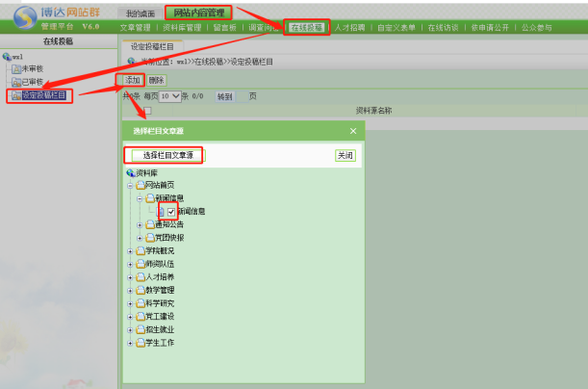Select 设定投稿栏目 in the sidebar
Viewport: 588px width, 389px height.
[x=42, y=94]
